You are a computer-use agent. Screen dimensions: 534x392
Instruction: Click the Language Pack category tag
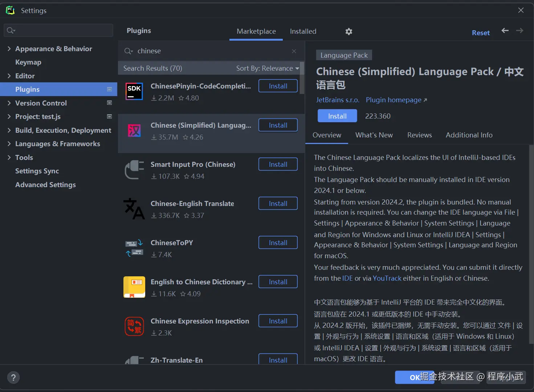(x=344, y=55)
